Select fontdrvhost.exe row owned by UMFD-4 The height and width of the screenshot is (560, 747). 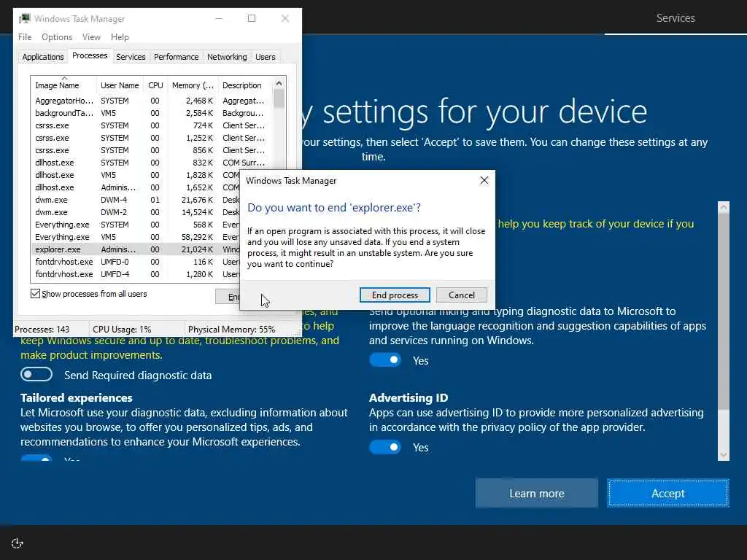click(x=135, y=274)
